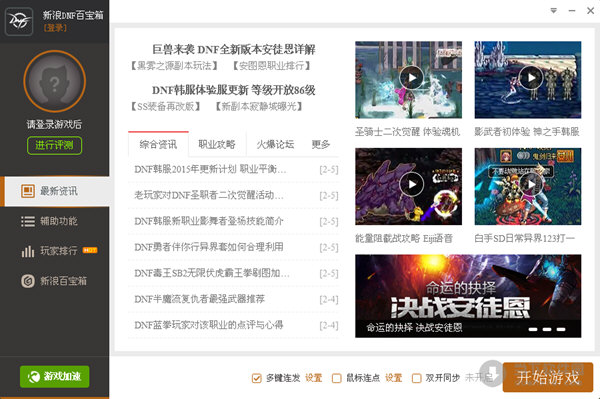Open the 新浪百宝箱 sidebar item
Viewport: 600px width, 399px height.
55,281
